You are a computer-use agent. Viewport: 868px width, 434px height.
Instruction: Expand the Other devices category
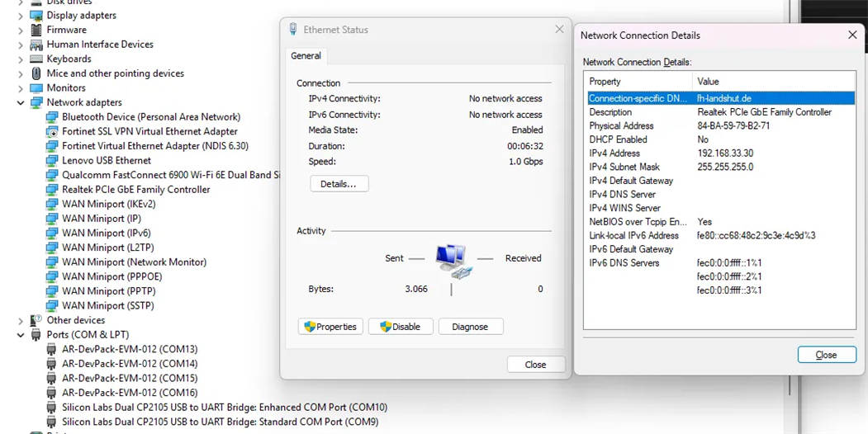pos(21,321)
